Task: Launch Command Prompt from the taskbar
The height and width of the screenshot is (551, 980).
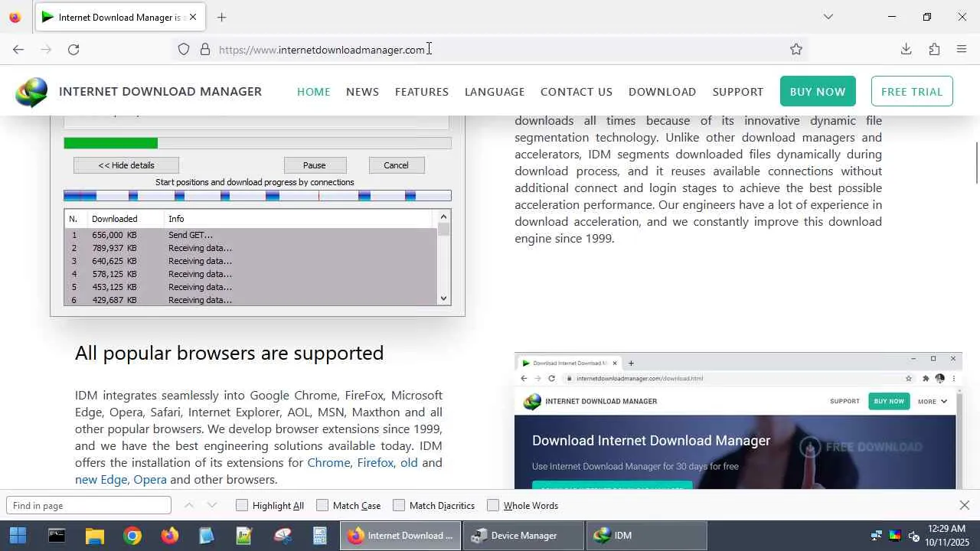Action: click(x=57, y=536)
